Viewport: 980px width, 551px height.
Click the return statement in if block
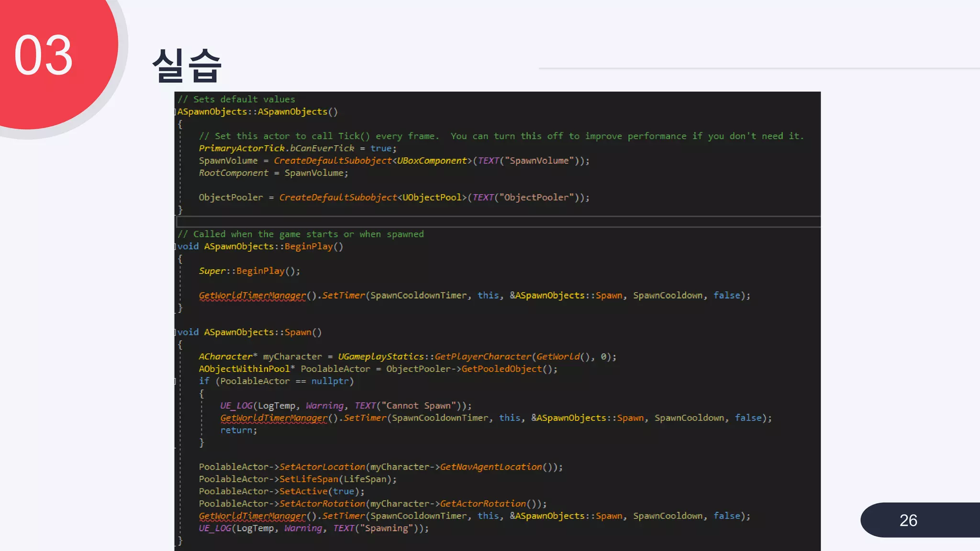pos(238,430)
